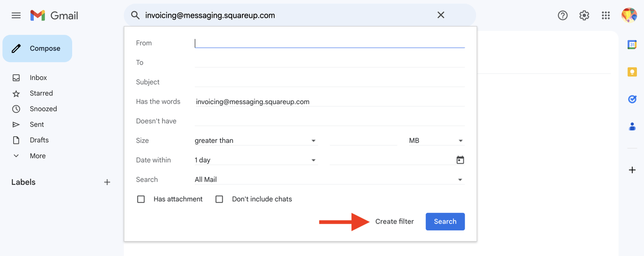This screenshot has height=256, width=644.
Task: Open the Starred folder
Action: pyautogui.click(x=41, y=93)
